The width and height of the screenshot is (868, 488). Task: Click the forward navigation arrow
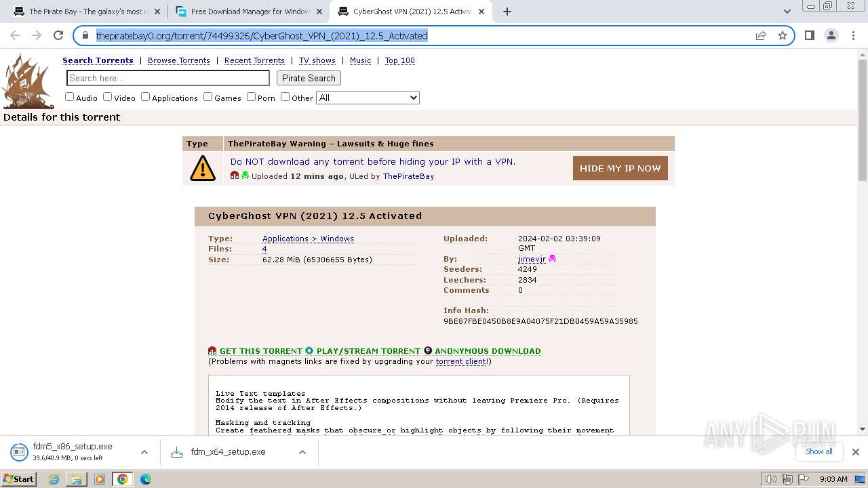tap(37, 35)
